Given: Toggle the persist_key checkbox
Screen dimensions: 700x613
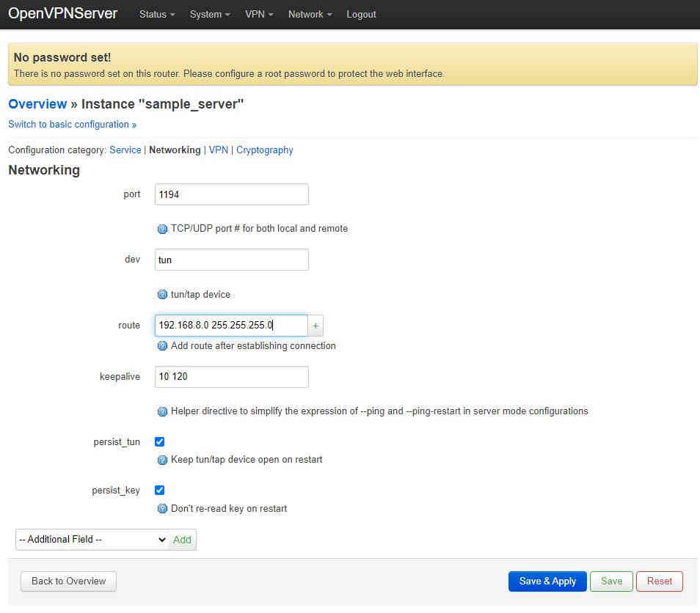Looking at the screenshot, I should tap(159, 491).
